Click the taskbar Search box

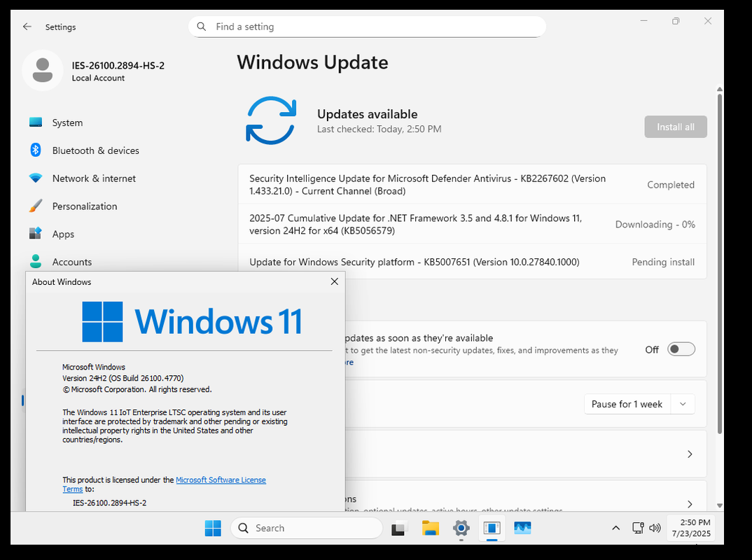tap(307, 528)
